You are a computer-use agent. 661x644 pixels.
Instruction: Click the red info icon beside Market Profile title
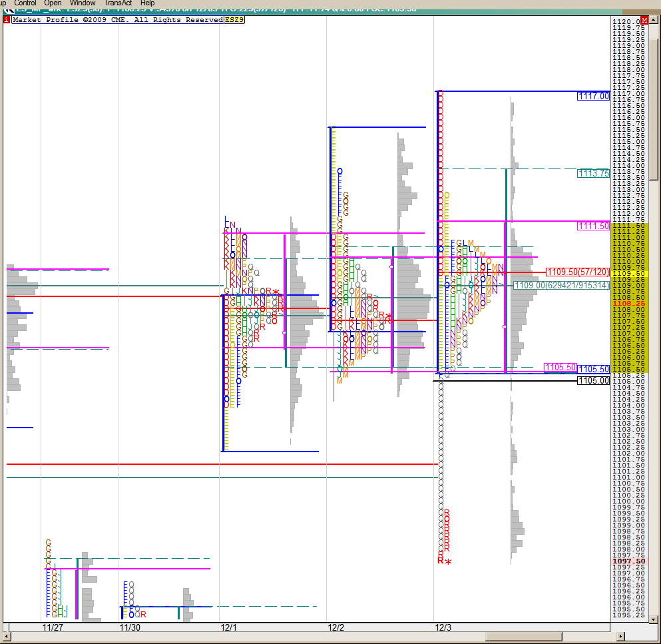click(x=7, y=20)
